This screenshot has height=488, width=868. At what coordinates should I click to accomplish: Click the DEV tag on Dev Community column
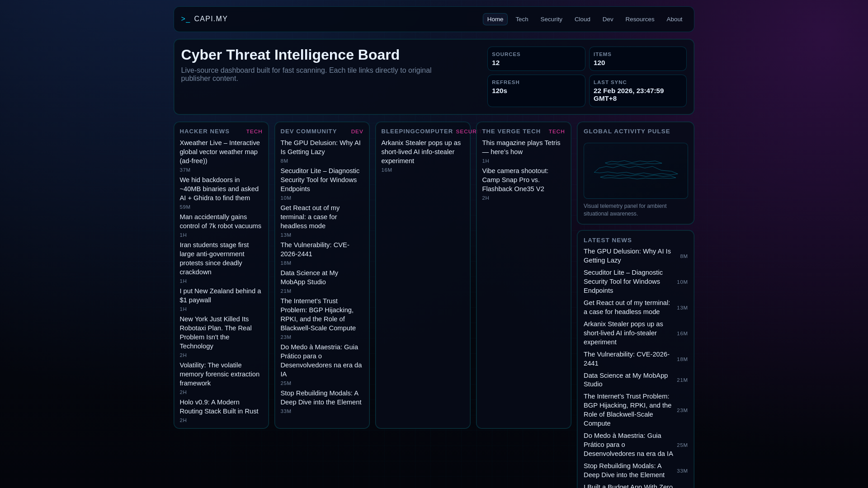pos(357,132)
